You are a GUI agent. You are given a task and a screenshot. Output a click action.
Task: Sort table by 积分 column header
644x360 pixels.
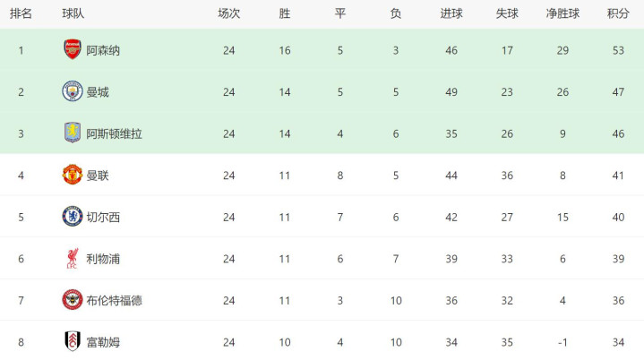coord(617,13)
